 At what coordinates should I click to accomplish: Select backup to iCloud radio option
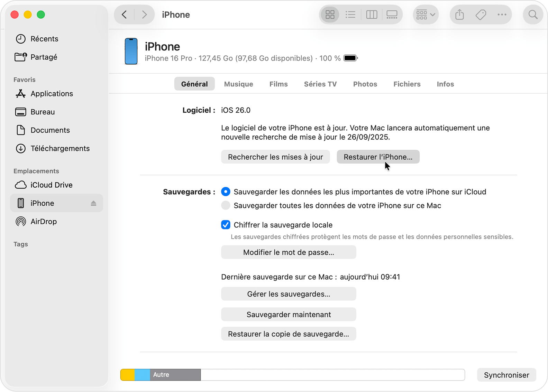click(x=226, y=192)
